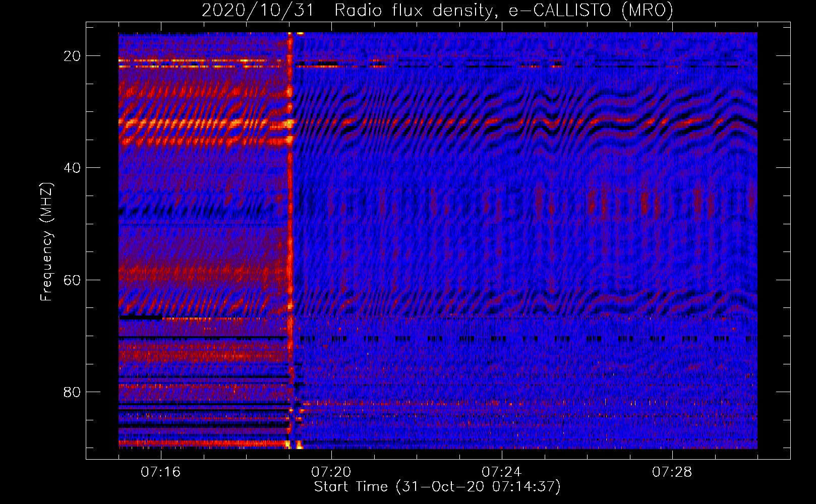This screenshot has height=504, width=816.
Task: Click the 'Frequency (MHZ)' axis label
Action: click(x=46, y=242)
